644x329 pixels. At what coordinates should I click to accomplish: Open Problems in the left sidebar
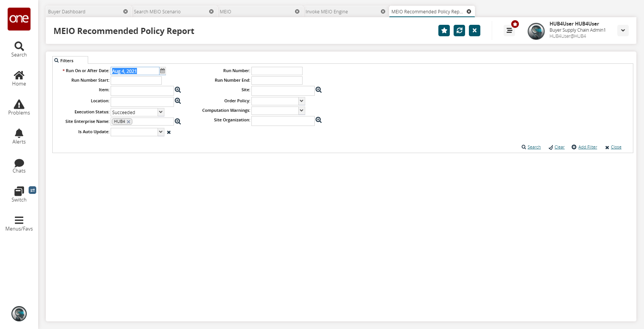coord(19,107)
